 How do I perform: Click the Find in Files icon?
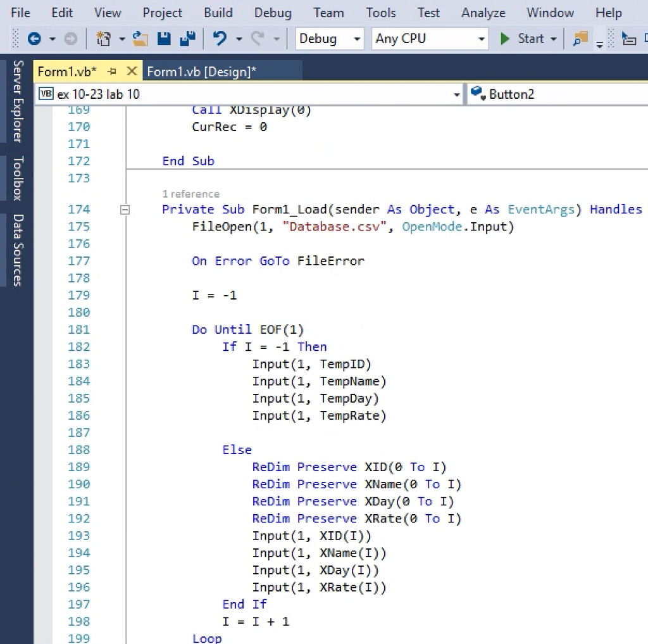coord(580,39)
